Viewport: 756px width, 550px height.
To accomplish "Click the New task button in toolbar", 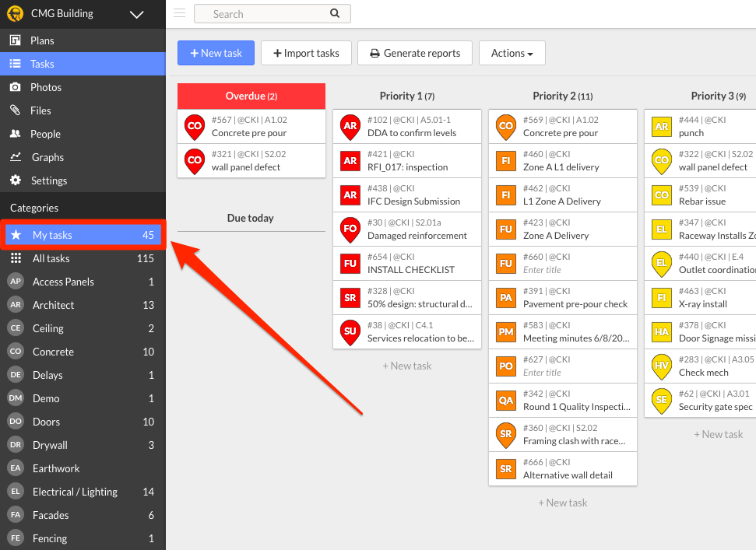I will tap(216, 53).
